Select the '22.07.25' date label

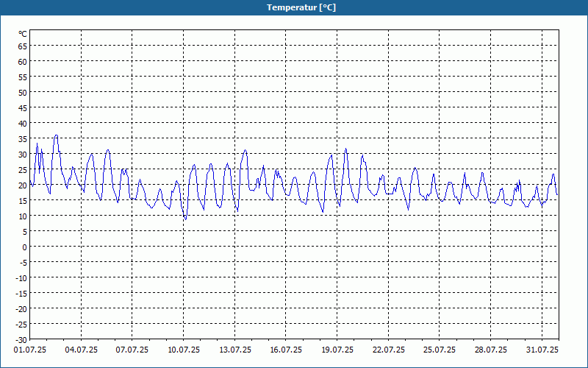[389, 350]
